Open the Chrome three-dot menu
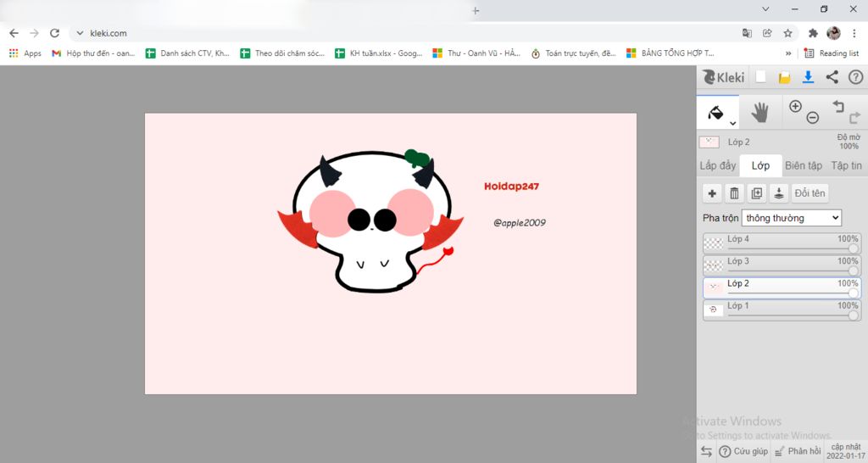 click(854, 33)
